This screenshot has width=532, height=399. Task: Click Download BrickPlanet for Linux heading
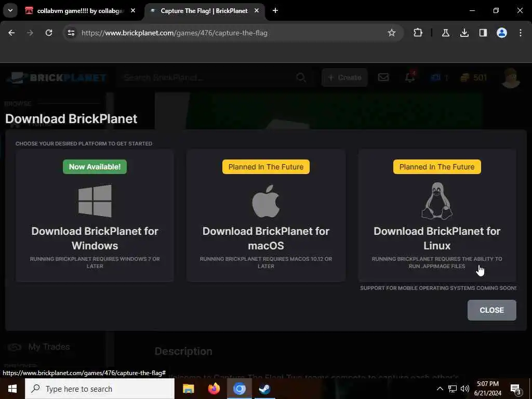coord(437,238)
